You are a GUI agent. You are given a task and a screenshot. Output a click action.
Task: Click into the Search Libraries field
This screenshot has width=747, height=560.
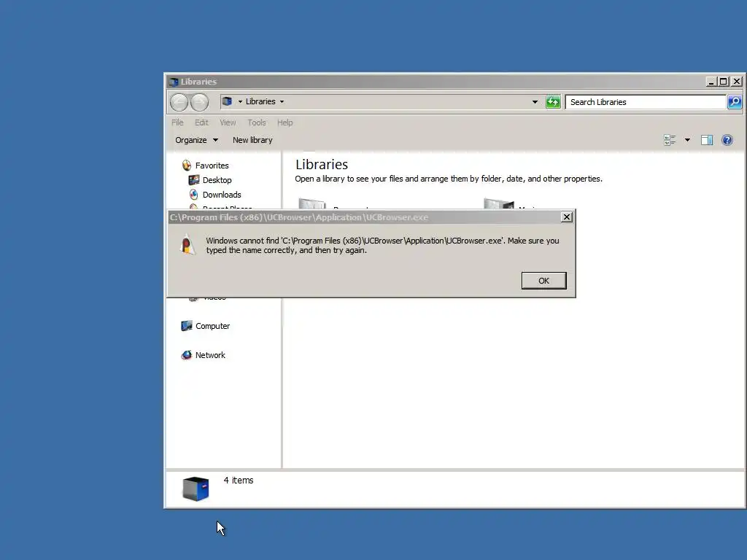point(646,102)
